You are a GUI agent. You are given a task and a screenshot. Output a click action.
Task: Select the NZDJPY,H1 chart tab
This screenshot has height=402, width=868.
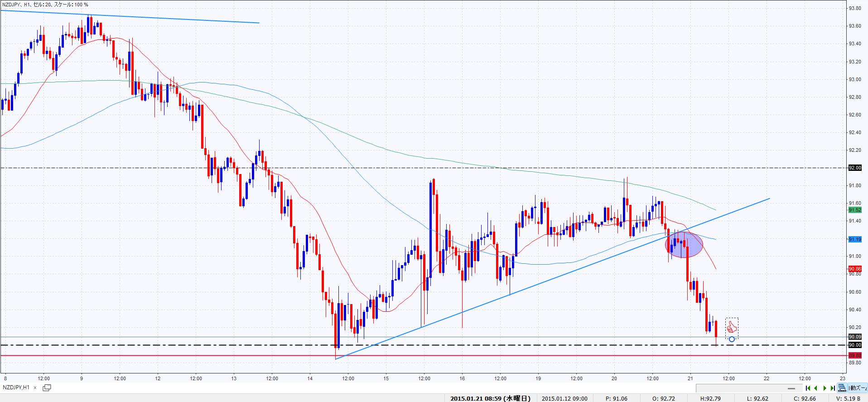click(x=16, y=388)
